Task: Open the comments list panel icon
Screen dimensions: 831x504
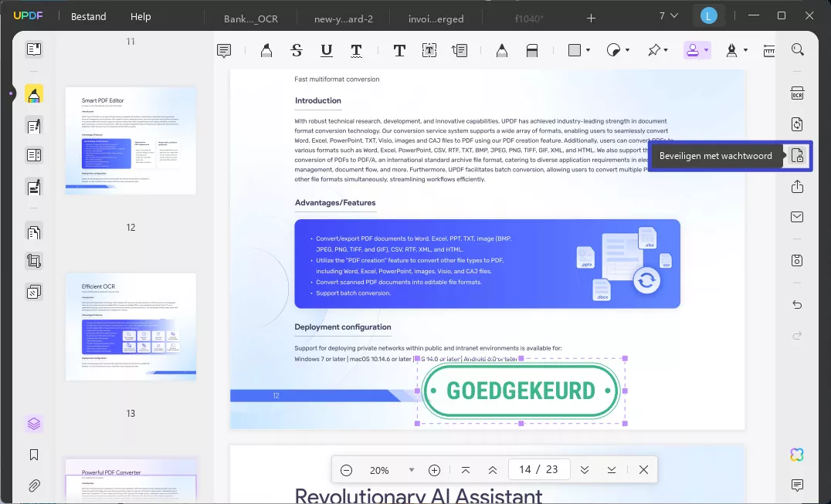Action: click(x=797, y=485)
